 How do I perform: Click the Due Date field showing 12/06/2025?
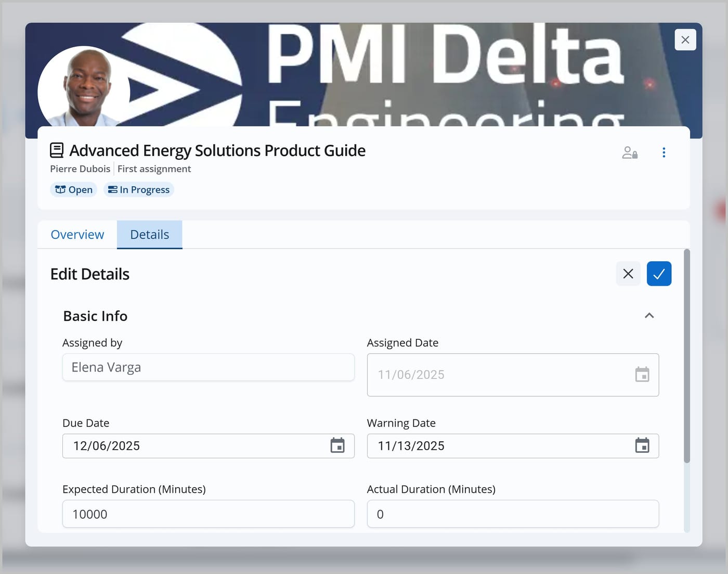[x=209, y=446]
